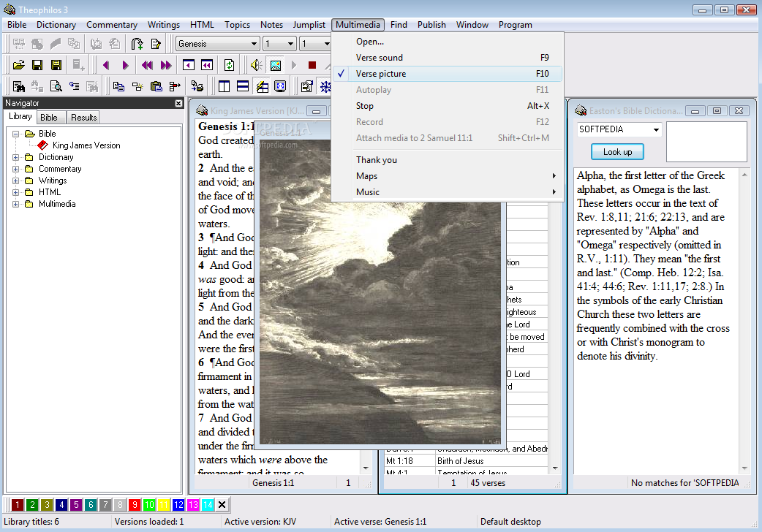The image size is (762, 532).
Task: Open the Jumplist menu in the menu bar
Action: [x=309, y=25]
